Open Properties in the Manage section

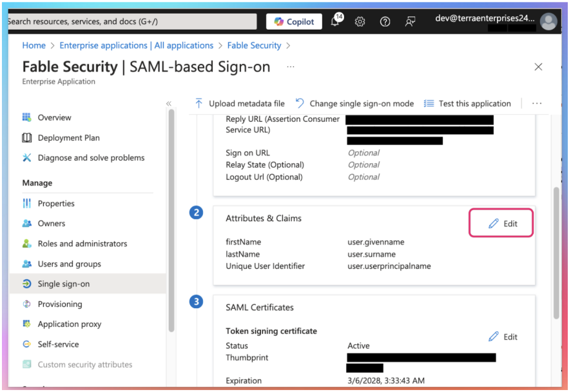(x=56, y=203)
